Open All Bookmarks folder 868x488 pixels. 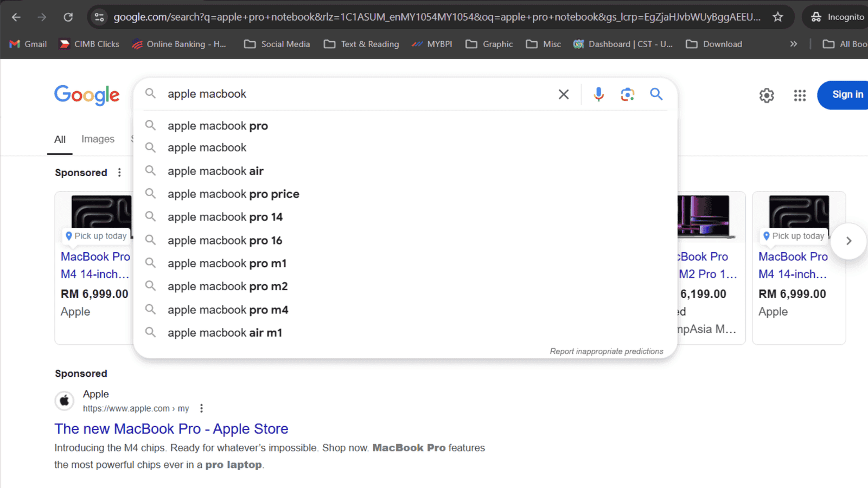pos(845,44)
